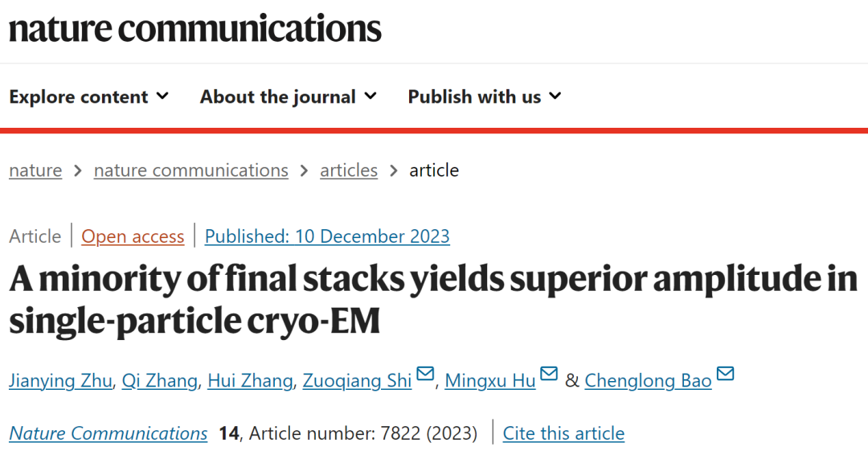Show author Mingxu Hu's info
The image size is (868, 459).
tap(490, 380)
